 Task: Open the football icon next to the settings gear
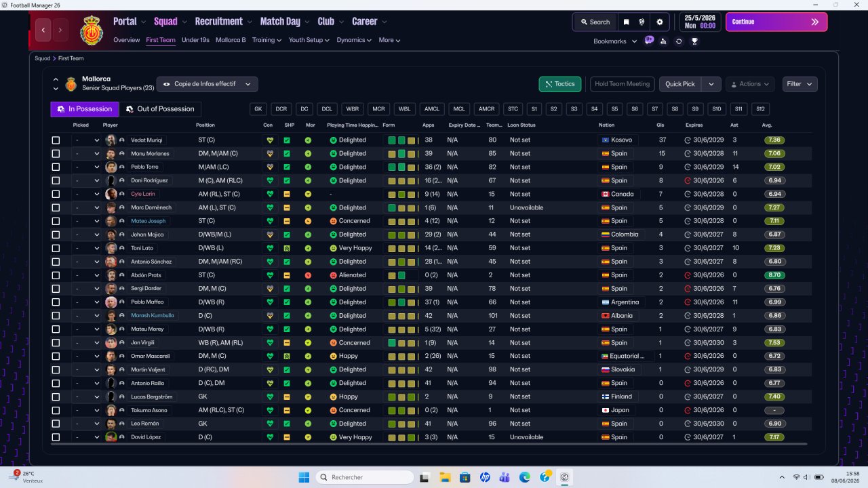click(x=642, y=22)
